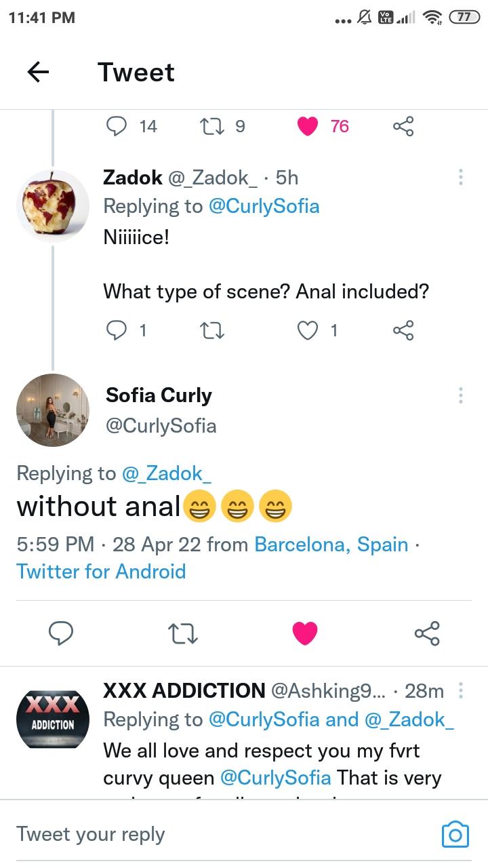Viewport: 488px width, 868px height.
Task: Open Twitter for Android source link
Action: (x=101, y=571)
